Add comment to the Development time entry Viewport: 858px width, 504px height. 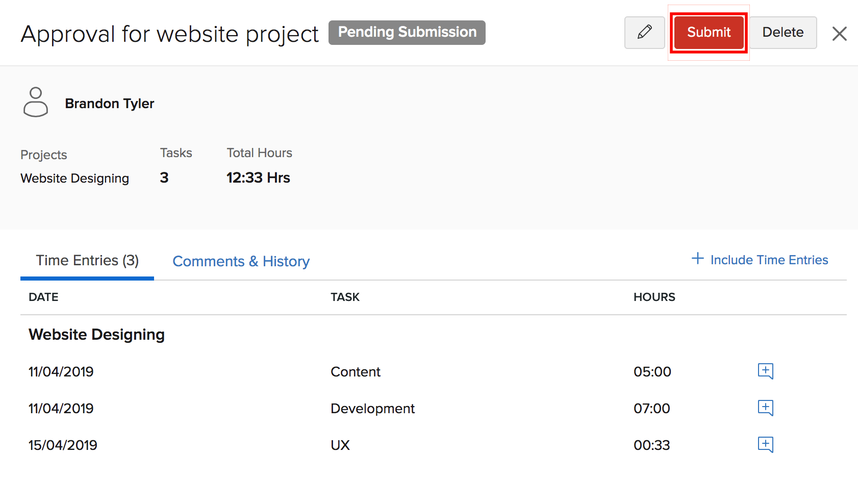point(765,408)
